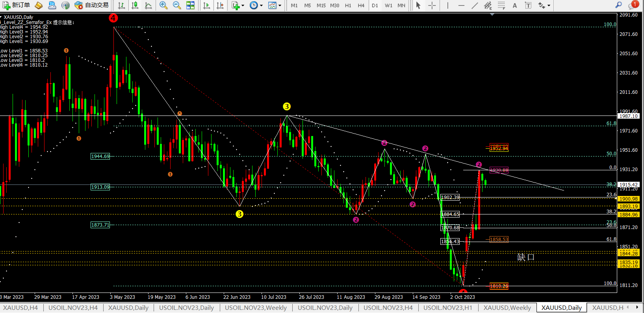The image size is (644, 313).
Task: Enable chart auto scroll
Action: [206, 5]
